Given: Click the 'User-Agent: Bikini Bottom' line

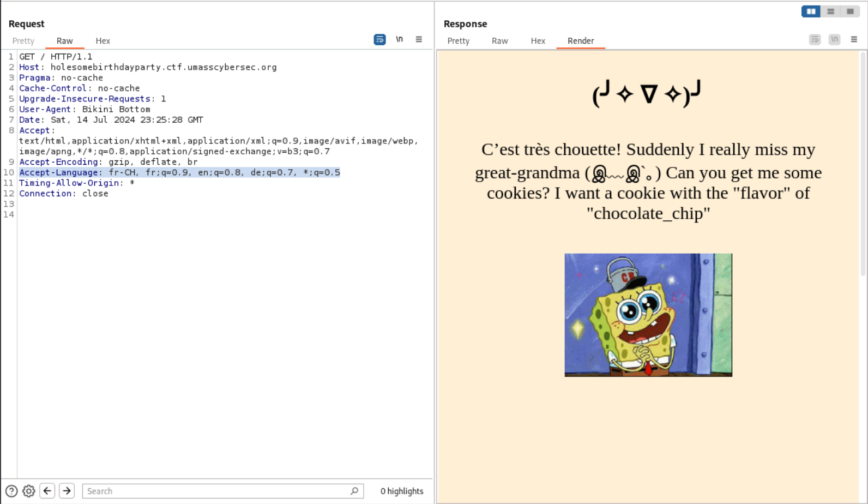Looking at the screenshot, I should (x=85, y=109).
